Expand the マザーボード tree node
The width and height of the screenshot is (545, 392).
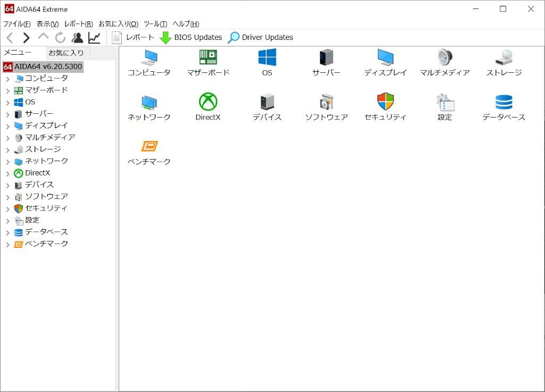point(7,90)
